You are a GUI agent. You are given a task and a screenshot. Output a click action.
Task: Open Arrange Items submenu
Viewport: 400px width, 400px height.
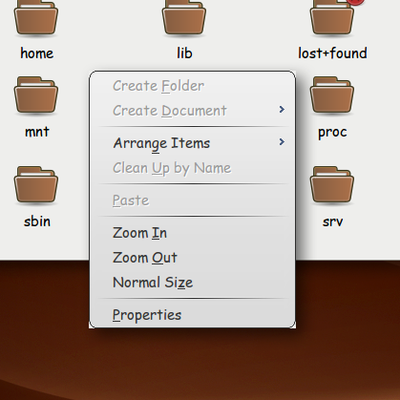tap(192, 143)
